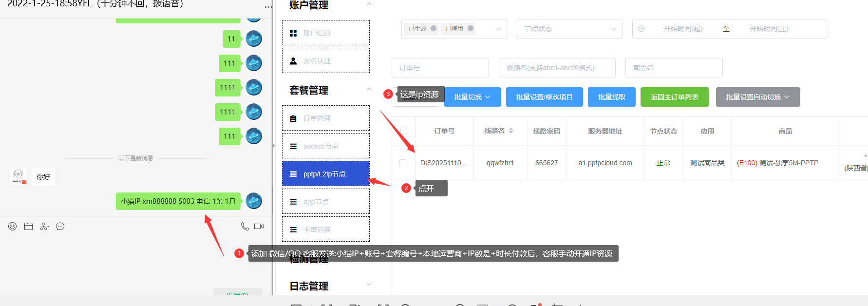
Task: Remove the 已停用 filter tag
Action: coord(471,28)
